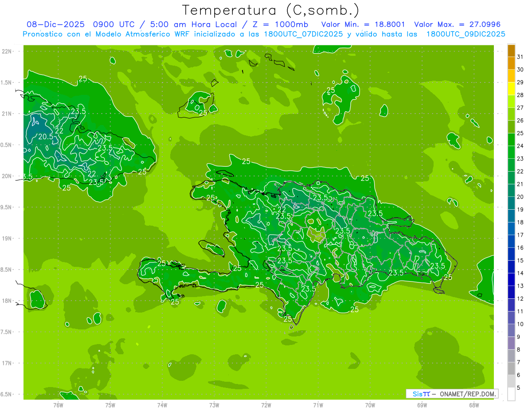Click the purple colorbar swatch between 9 and 10
The height and width of the screenshot is (411, 532).
click(511, 331)
